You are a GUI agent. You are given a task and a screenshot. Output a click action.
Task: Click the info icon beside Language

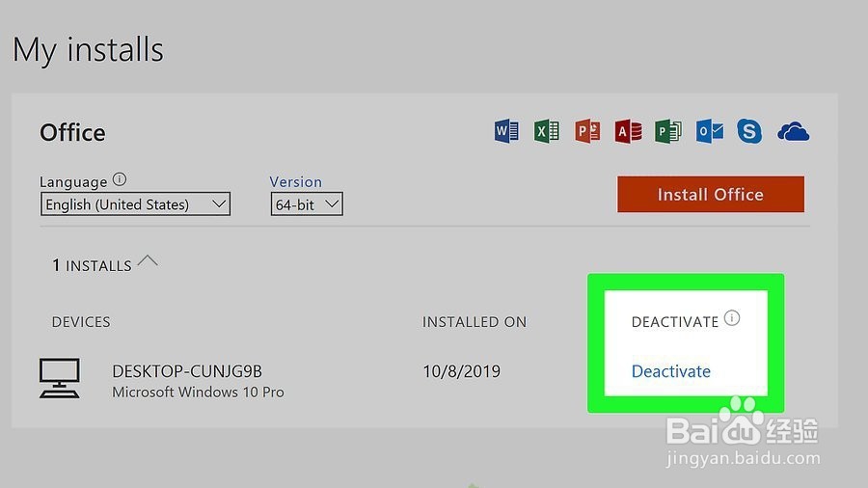tap(120, 179)
